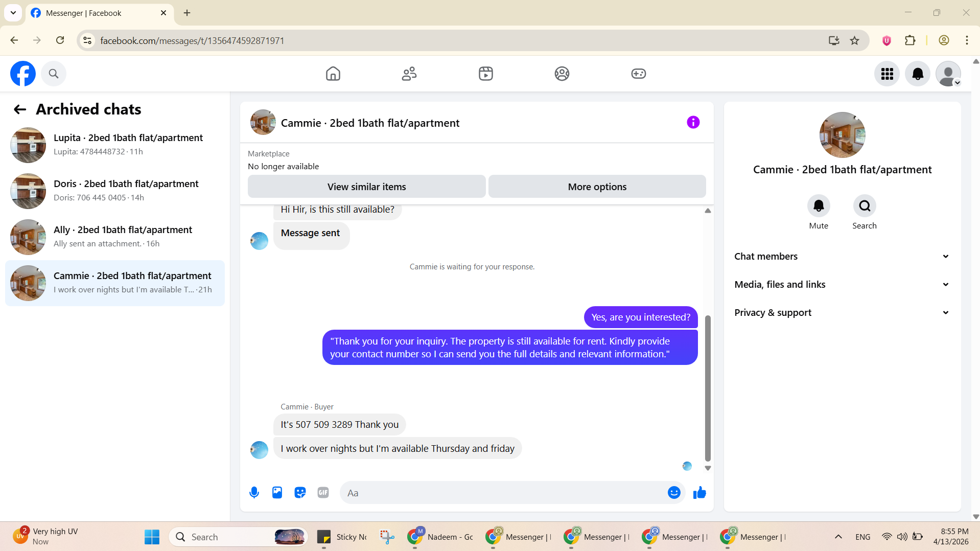Click 'I work over nights' message bubble
980x551 pixels.
coord(398,449)
